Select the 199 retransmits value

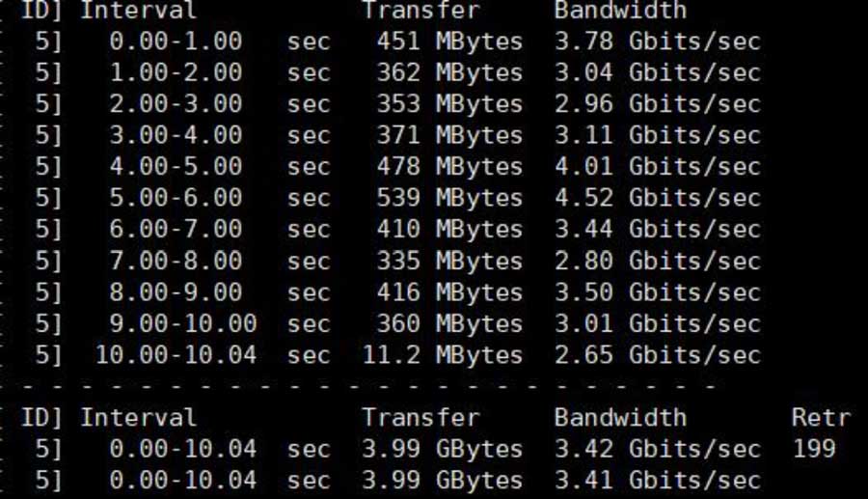point(814,449)
